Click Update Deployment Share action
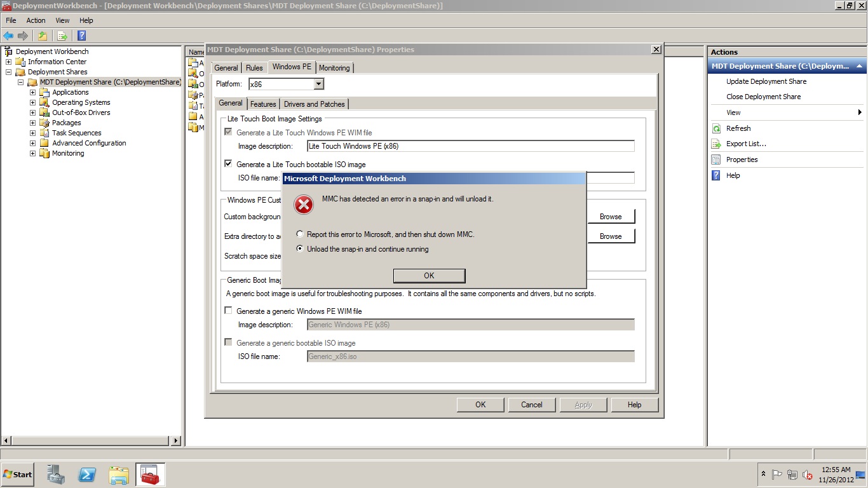The height and width of the screenshot is (488, 868). click(766, 81)
